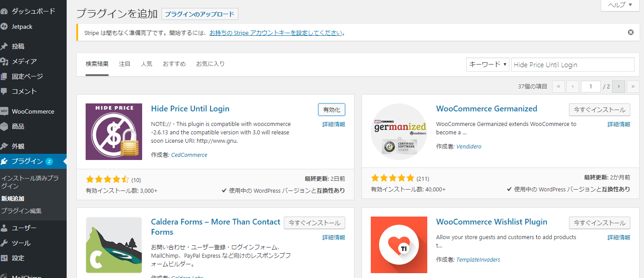The image size is (644, 278).
Task: Click the 最終更新: 2か月前 text
Action: point(607,177)
